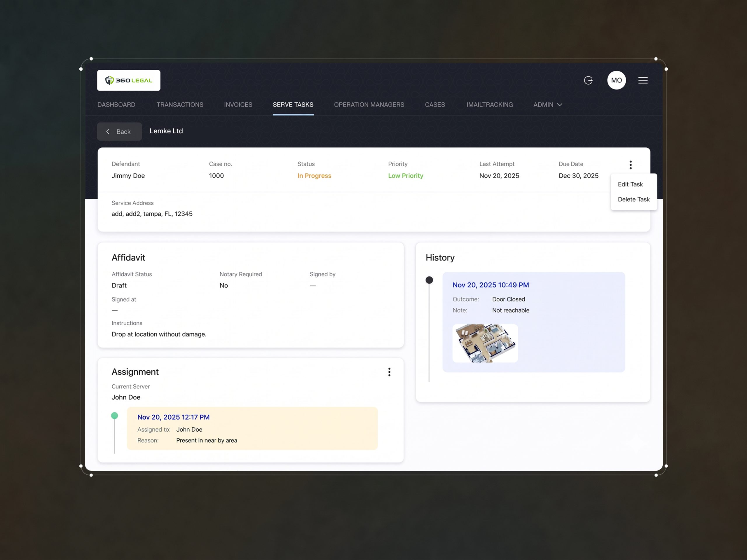Choose Edit Task from the menu

coord(630,184)
